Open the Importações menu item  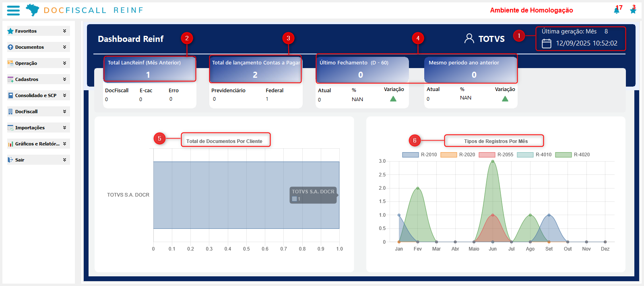click(x=39, y=128)
